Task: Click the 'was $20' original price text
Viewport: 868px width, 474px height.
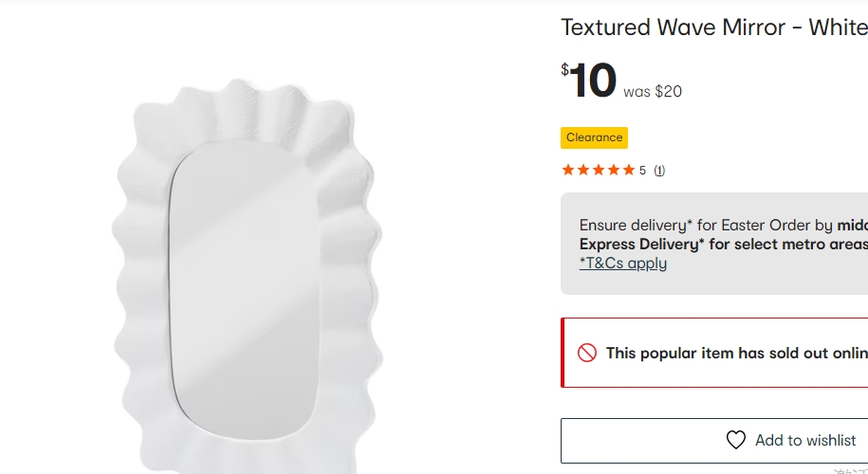Action: click(x=653, y=92)
